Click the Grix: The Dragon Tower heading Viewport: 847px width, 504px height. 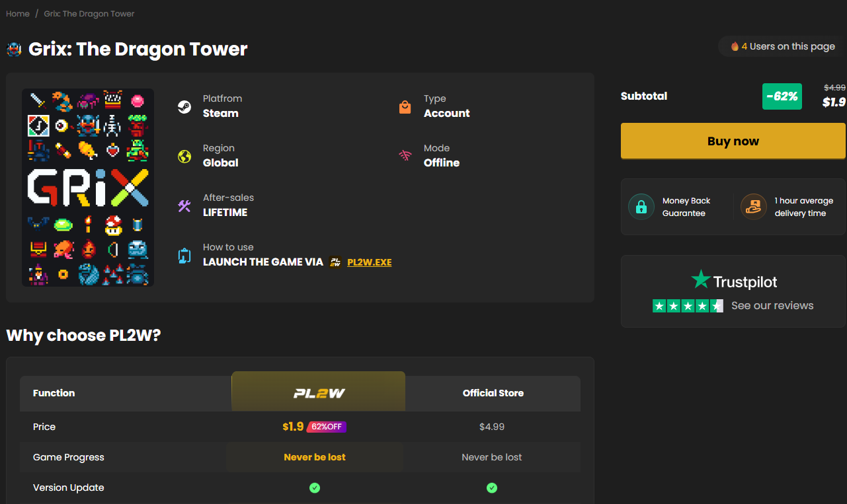point(138,50)
